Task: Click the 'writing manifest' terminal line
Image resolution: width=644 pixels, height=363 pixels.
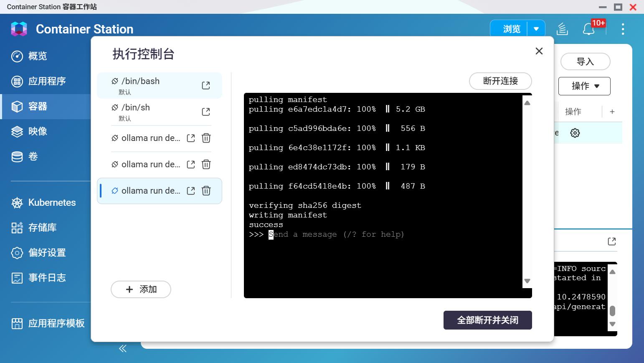Action: (x=288, y=215)
